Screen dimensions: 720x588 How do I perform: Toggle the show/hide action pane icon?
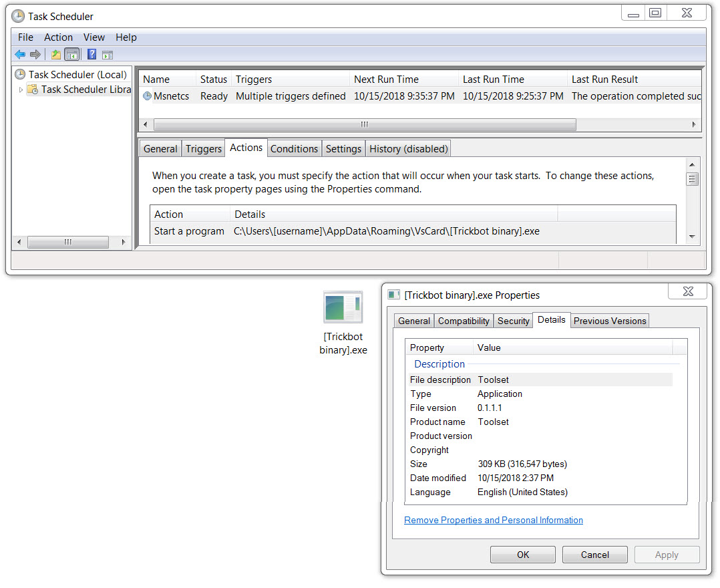[x=108, y=55]
